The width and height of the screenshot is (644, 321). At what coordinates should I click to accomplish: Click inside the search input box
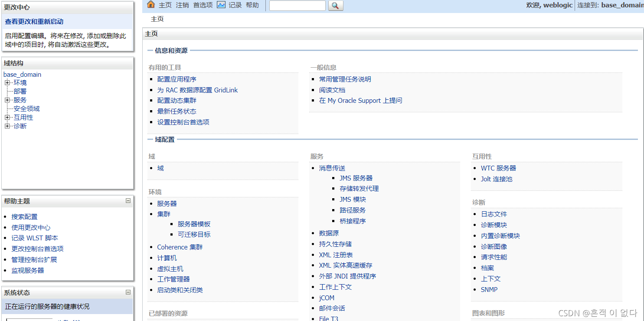click(x=297, y=6)
